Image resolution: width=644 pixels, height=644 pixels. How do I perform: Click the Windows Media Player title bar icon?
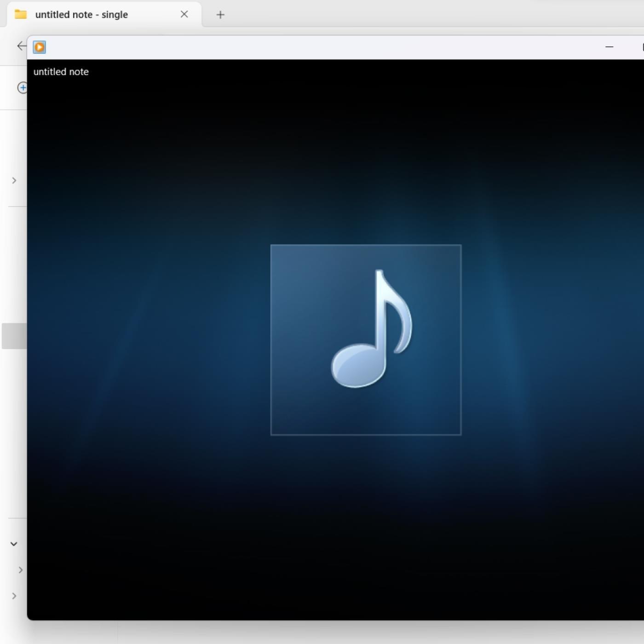pyautogui.click(x=40, y=47)
